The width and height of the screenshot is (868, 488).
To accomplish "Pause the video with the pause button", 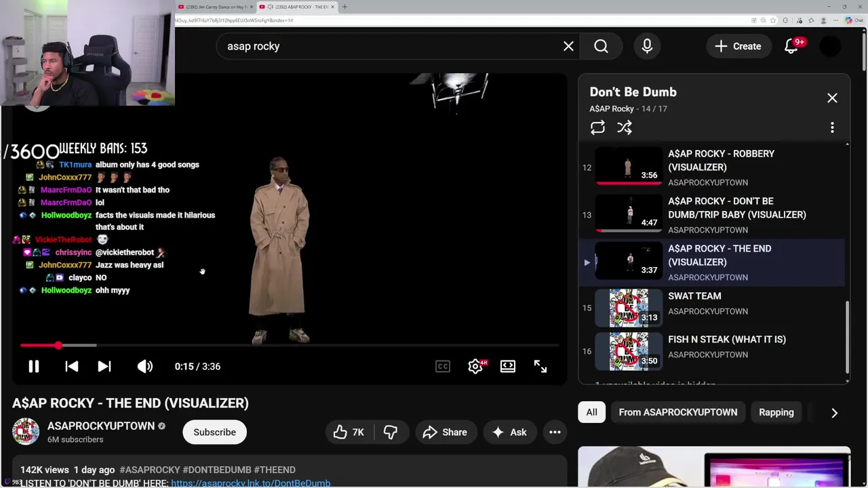I will pyautogui.click(x=33, y=367).
